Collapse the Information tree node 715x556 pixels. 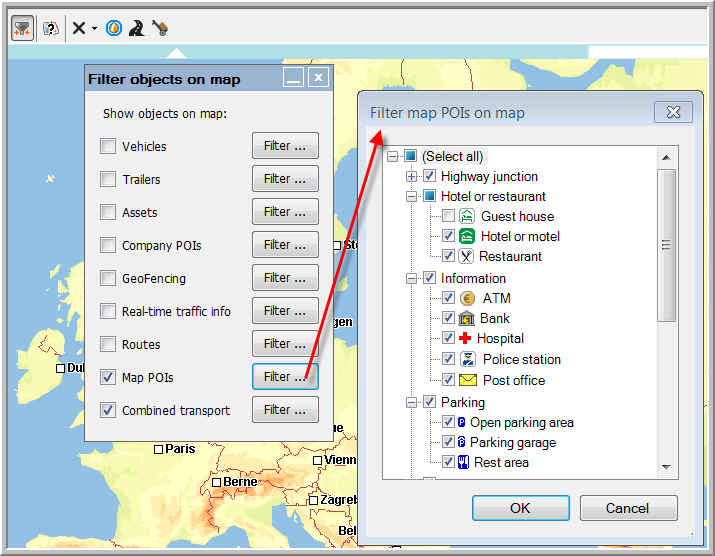coord(411,278)
